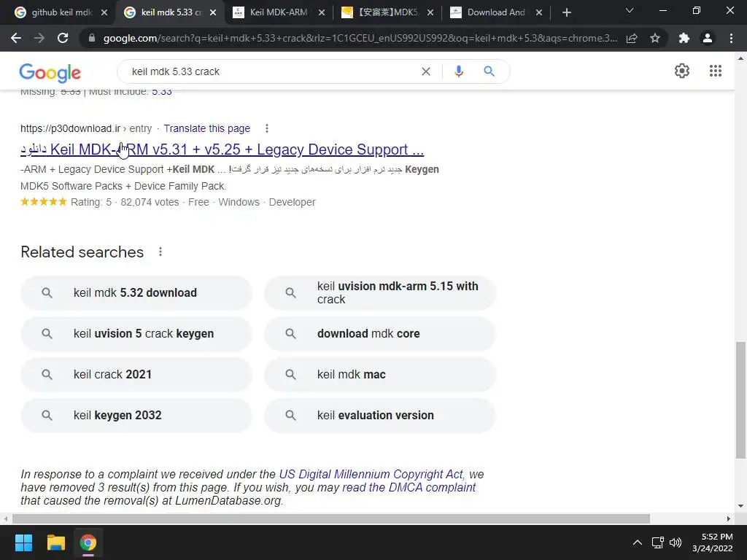
Task: Share this page from address bar
Action: (632, 38)
